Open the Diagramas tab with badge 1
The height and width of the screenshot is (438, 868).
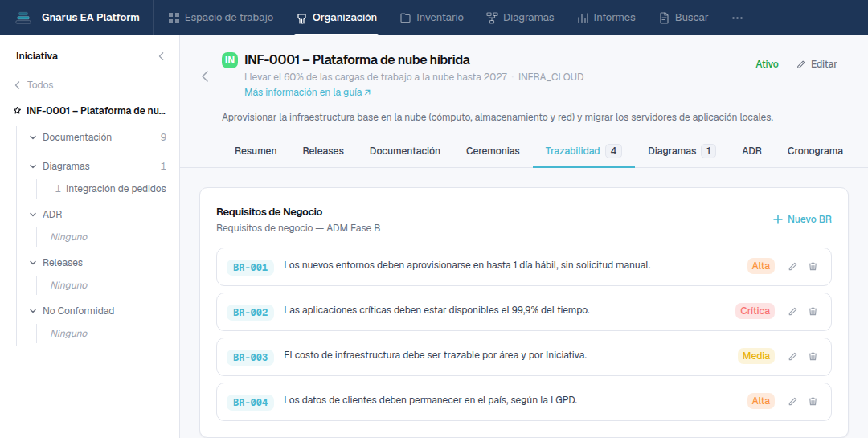pos(682,150)
